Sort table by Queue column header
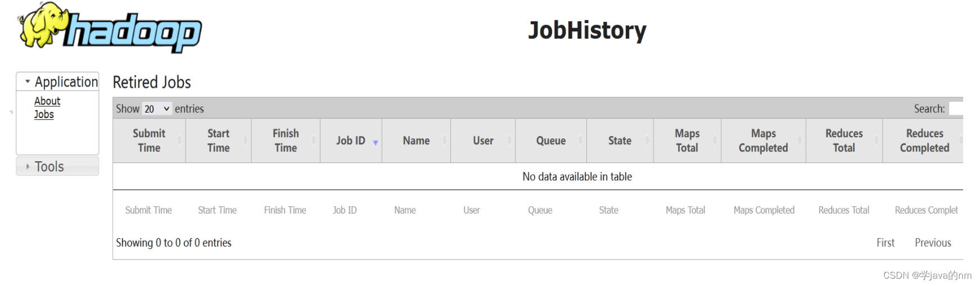 point(551,140)
